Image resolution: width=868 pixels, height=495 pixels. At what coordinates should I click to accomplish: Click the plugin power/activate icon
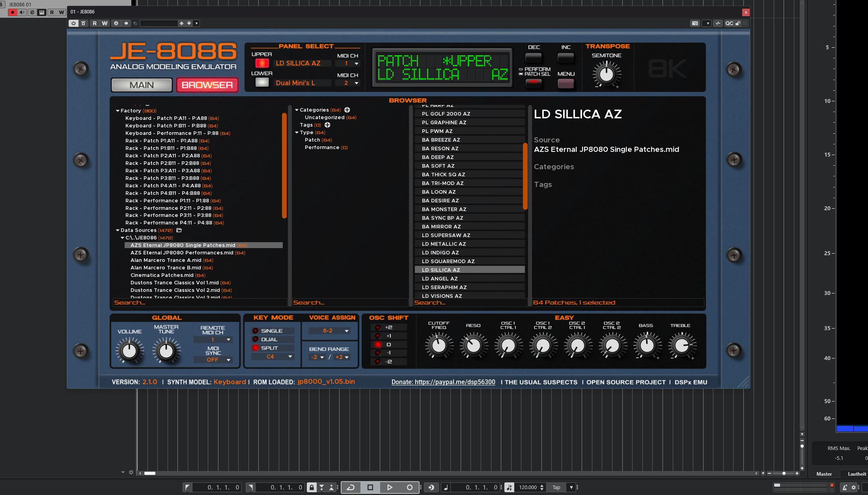pos(73,23)
